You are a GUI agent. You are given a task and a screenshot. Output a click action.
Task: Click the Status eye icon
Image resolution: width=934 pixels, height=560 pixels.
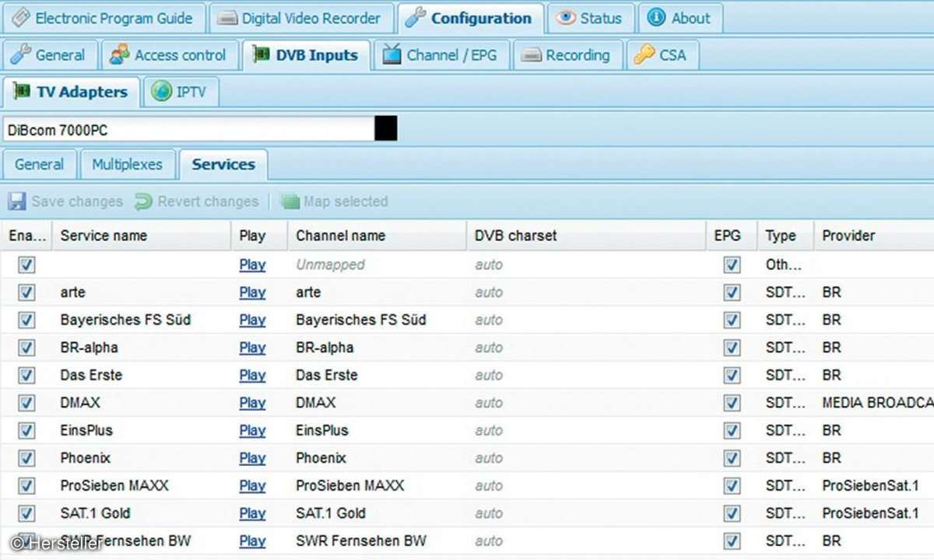click(566, 18)
